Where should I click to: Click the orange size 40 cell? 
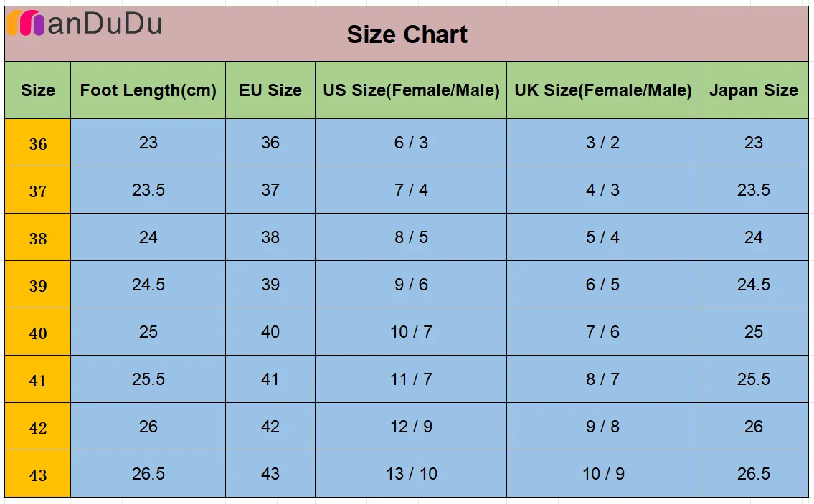(38, 332)
